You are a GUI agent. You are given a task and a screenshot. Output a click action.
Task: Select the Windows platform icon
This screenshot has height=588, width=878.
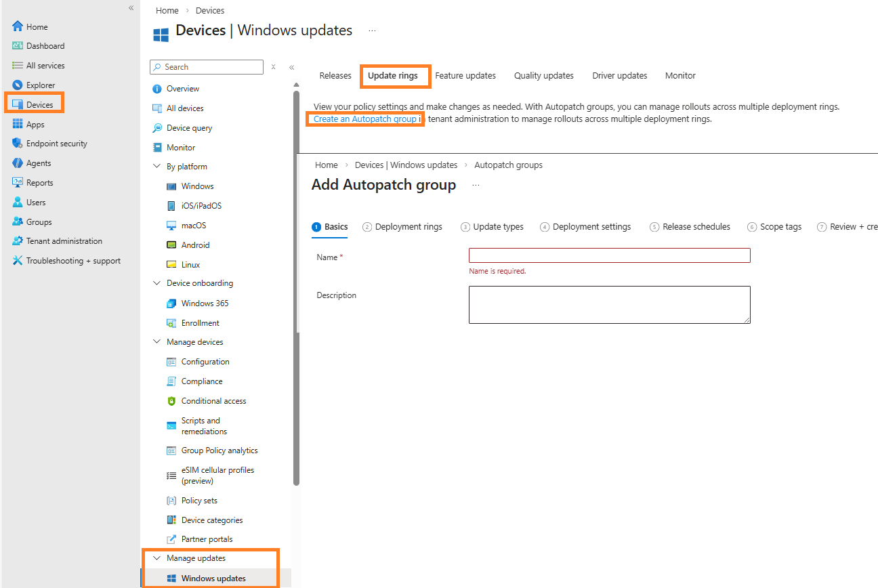click(171, 186)
